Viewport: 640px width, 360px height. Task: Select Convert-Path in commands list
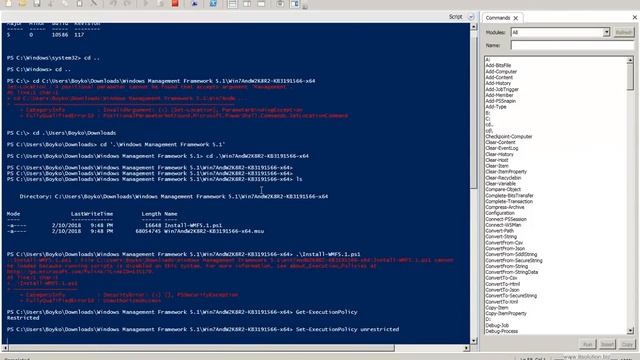pyautogui.click(x=500, y=231)
